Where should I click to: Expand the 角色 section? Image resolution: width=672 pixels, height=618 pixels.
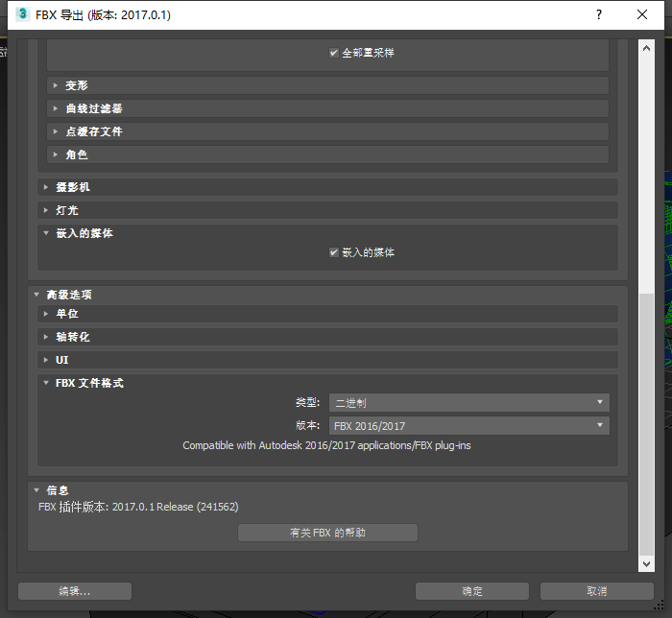coord(327,154)
